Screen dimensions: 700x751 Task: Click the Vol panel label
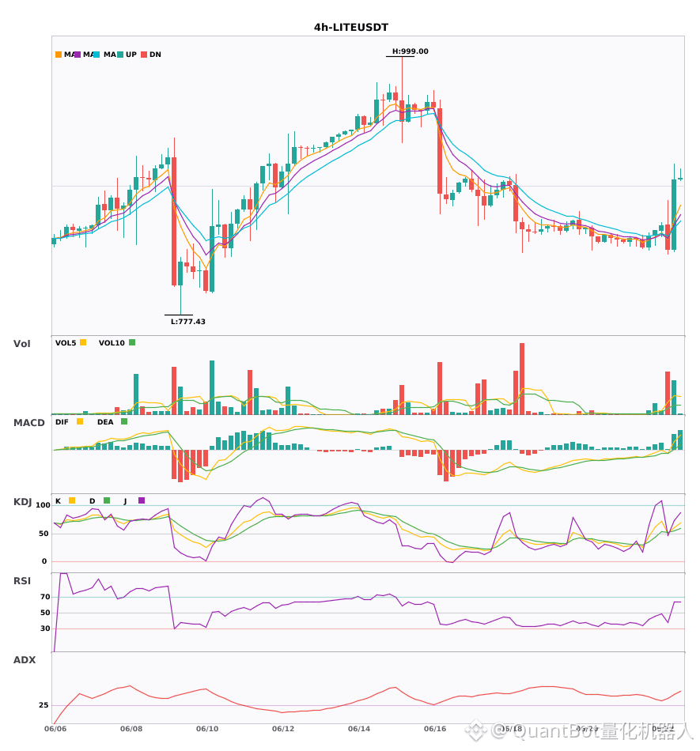pos(21,344)
